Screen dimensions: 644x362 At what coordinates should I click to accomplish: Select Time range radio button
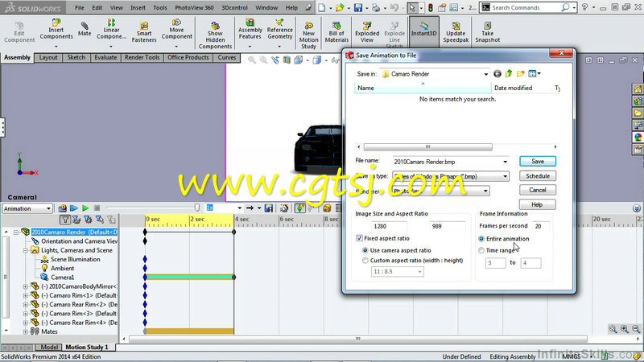481,250
